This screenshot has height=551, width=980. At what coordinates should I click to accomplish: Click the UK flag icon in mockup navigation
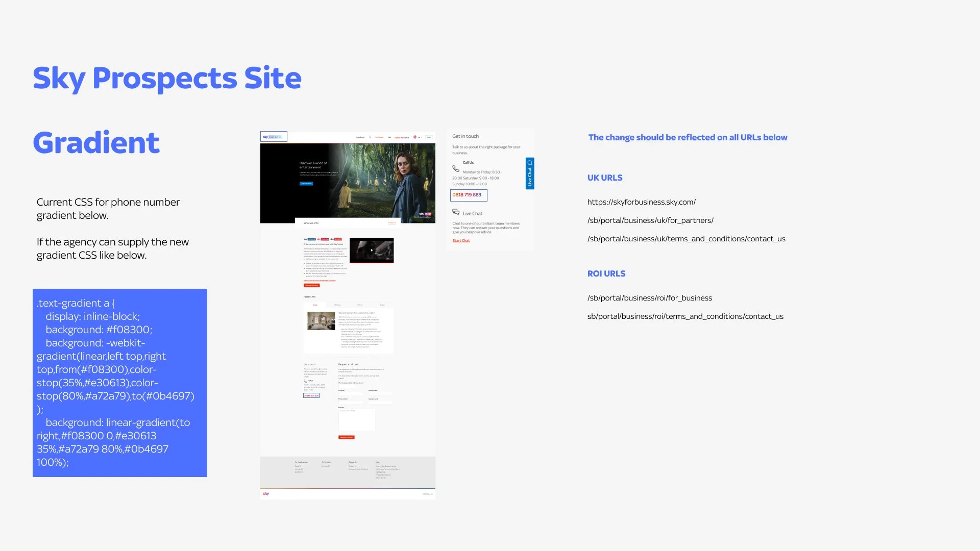point(415,137)
